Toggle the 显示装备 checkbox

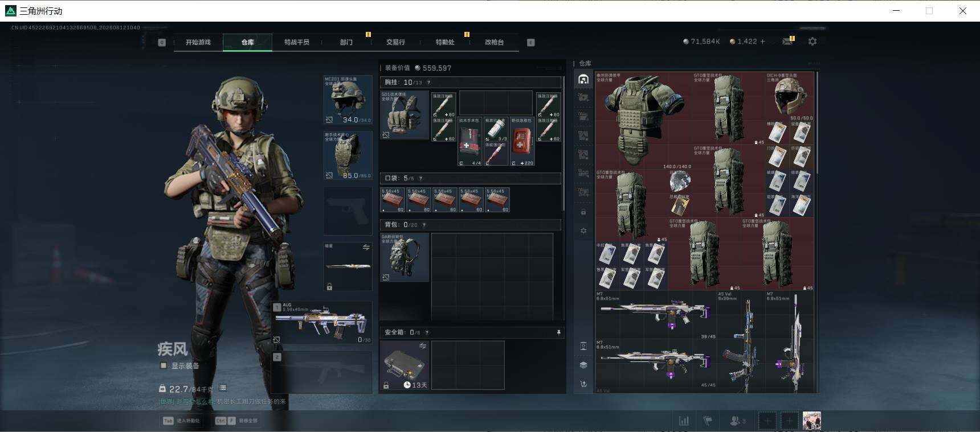pyautogui.click(x=164, y=365)
